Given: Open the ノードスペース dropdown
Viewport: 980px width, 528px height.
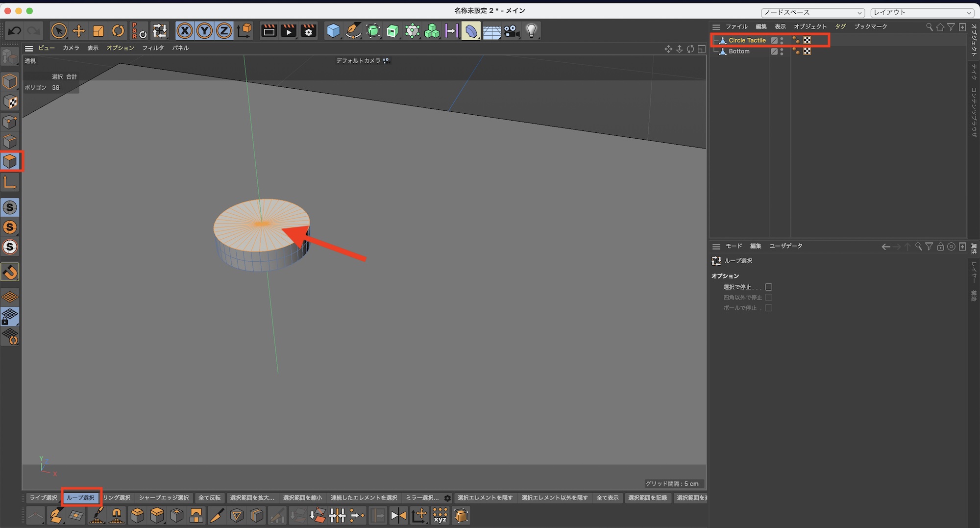Looking at the screenshot, I should point(812,12).
